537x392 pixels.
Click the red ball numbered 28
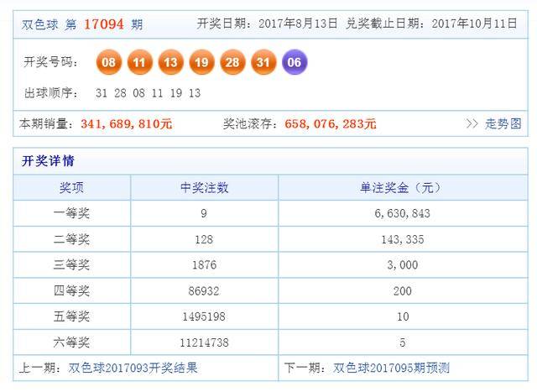coord(232,62)
